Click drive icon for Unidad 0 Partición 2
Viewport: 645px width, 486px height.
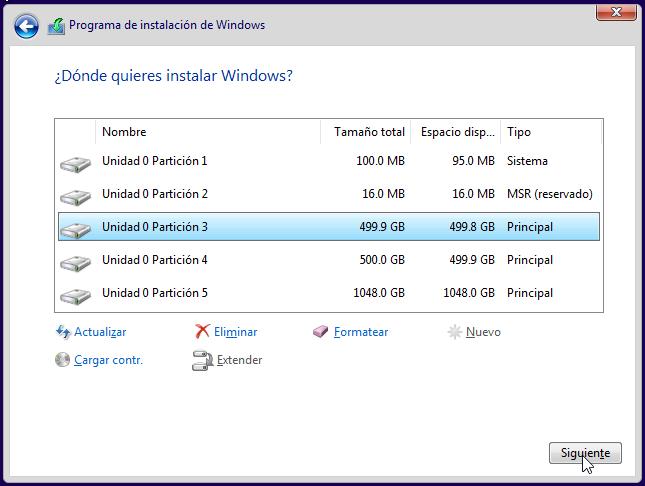pyautogui.click(x=75, y=197)
